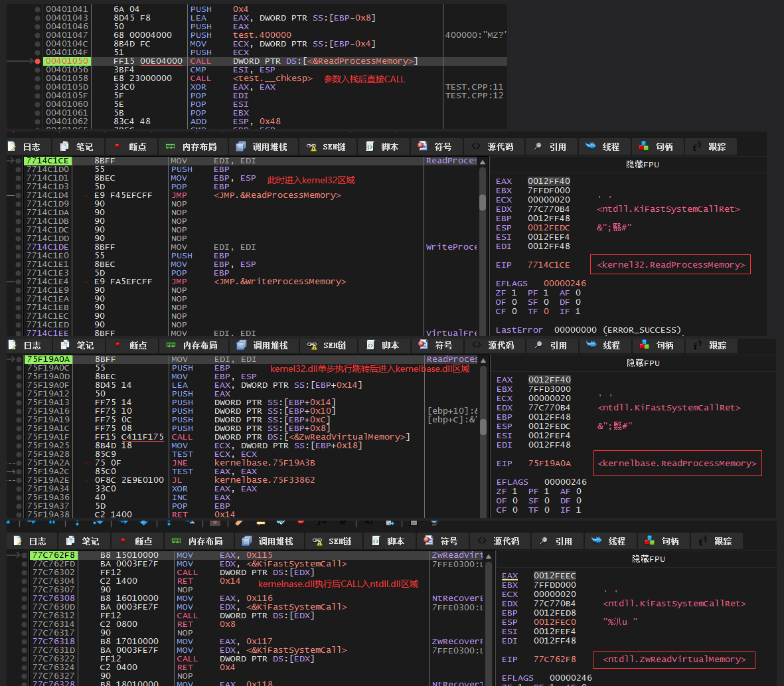Toggle breakpoint dot at address 75F19A0C
Viewport: 784px width, 686px height.
click(19, 368)
